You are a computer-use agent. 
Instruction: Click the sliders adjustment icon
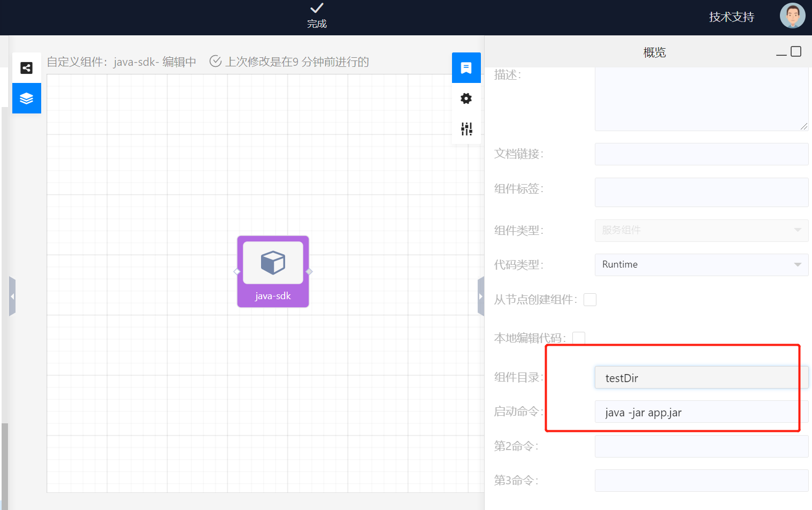(466, 128)
